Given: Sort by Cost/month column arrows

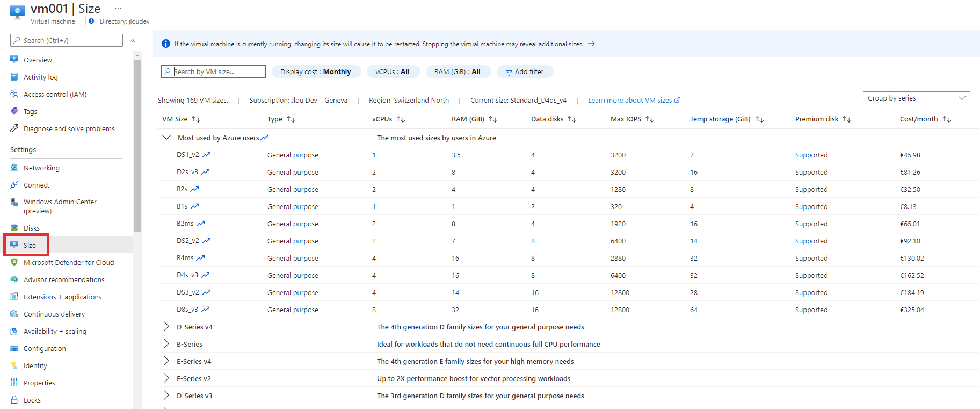Looking at the screenshot, I should 947,119.
